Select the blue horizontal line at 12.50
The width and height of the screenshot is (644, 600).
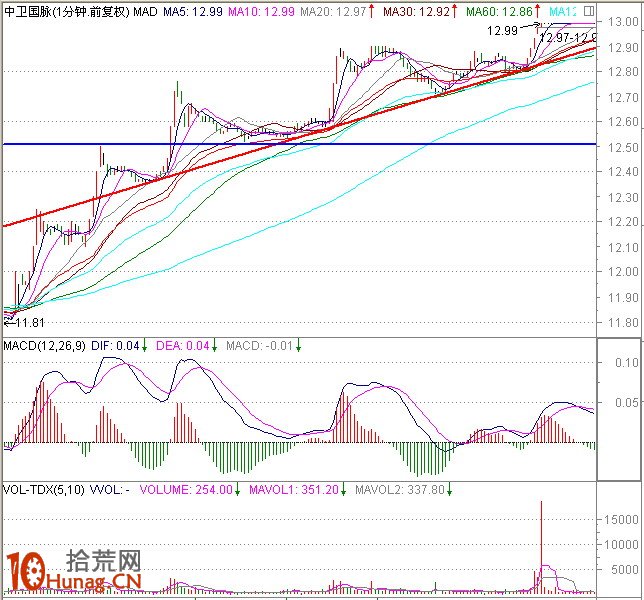click(299, 144)
